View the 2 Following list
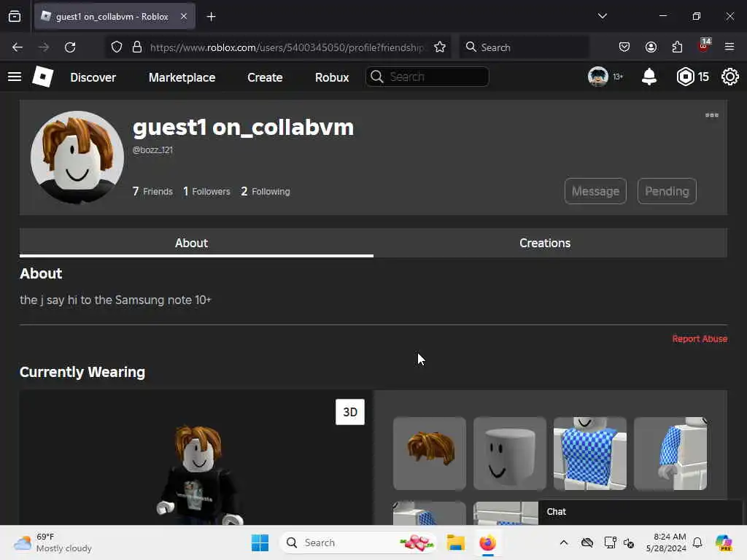Image resolution: width=747 pixels, height=560 pixels. pos(266,191)
